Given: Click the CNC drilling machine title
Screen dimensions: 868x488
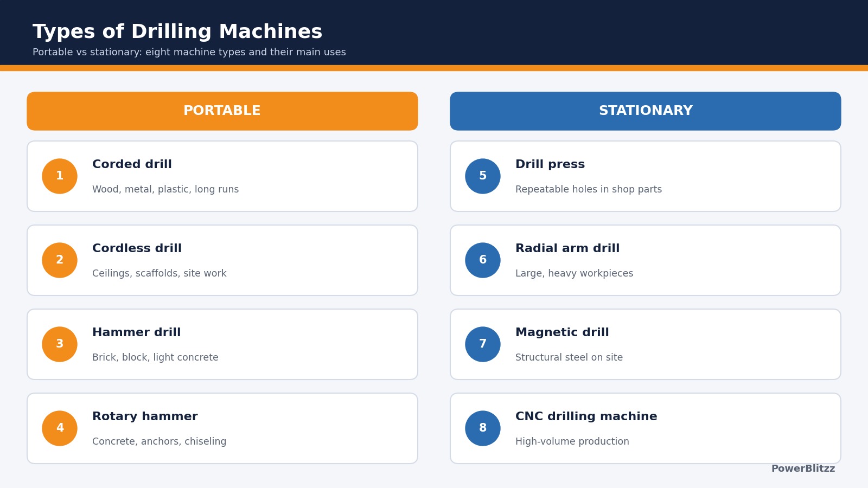Looking at the screenshot, I should coord(586,417).
